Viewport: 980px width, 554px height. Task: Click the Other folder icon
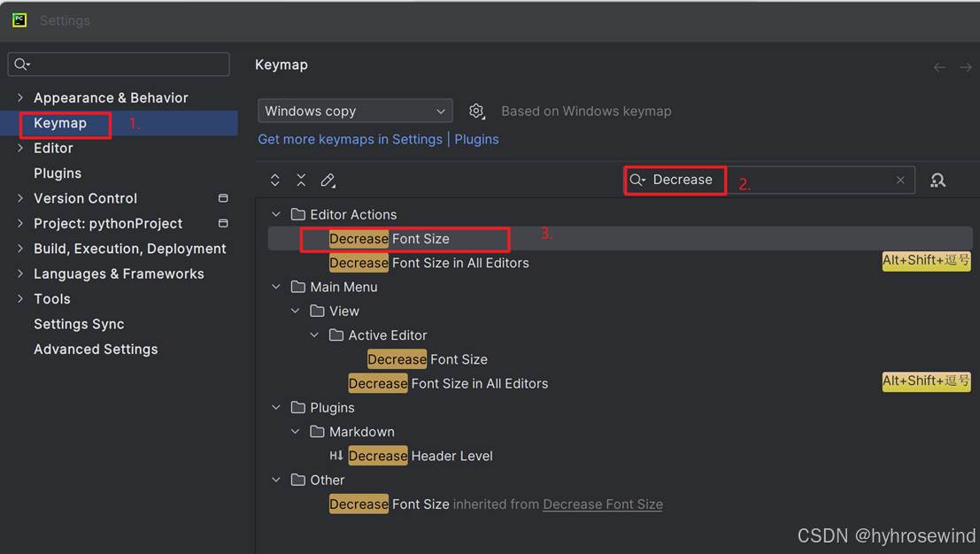298,480
